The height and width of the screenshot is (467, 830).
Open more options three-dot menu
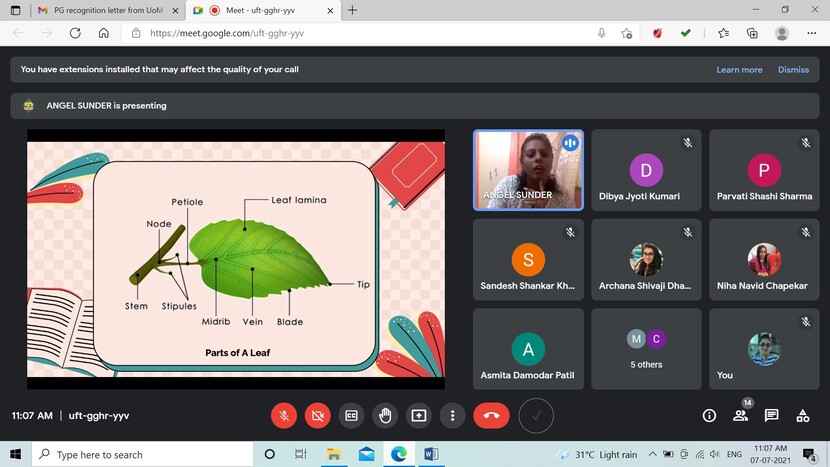coord(453,415)
